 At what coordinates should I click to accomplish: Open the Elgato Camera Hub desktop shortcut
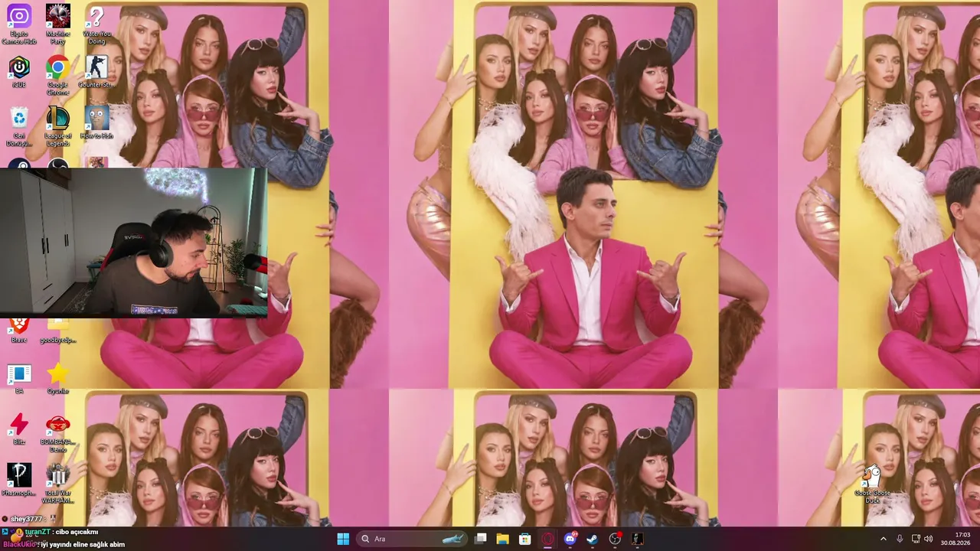19,24
